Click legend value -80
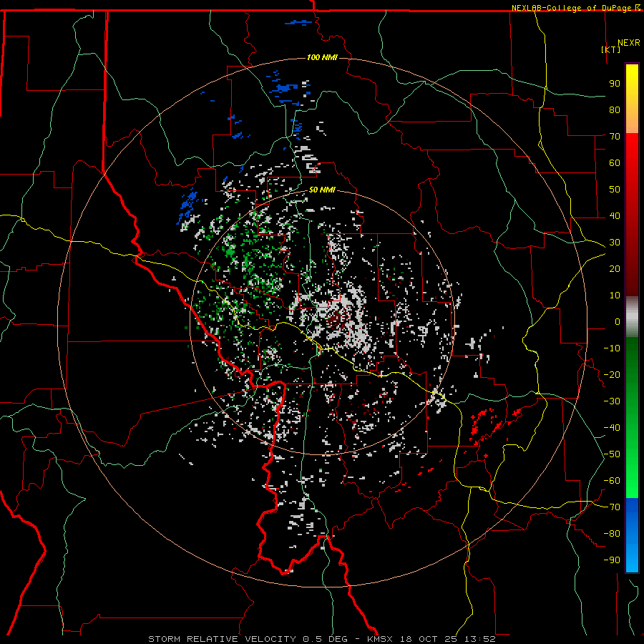This screenshot has width=644, height=644. coord(612,534)
